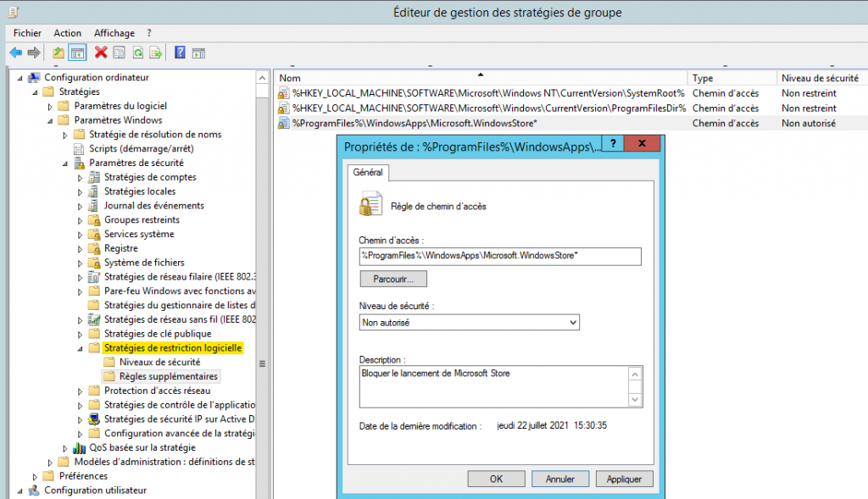This screenshot has width=868, height=499.
Task: Click the Refresh toolbar icon
Action: (x=137, y=53)
